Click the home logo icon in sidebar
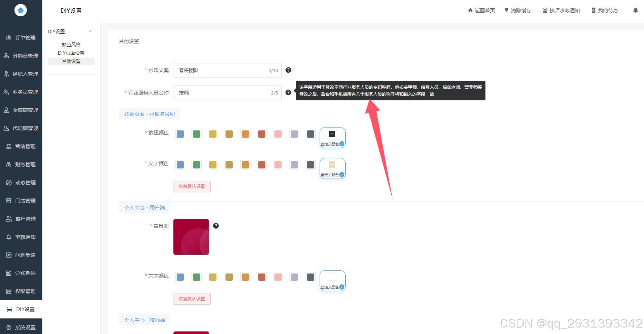The image size is (644, 334). coord(21,10)
